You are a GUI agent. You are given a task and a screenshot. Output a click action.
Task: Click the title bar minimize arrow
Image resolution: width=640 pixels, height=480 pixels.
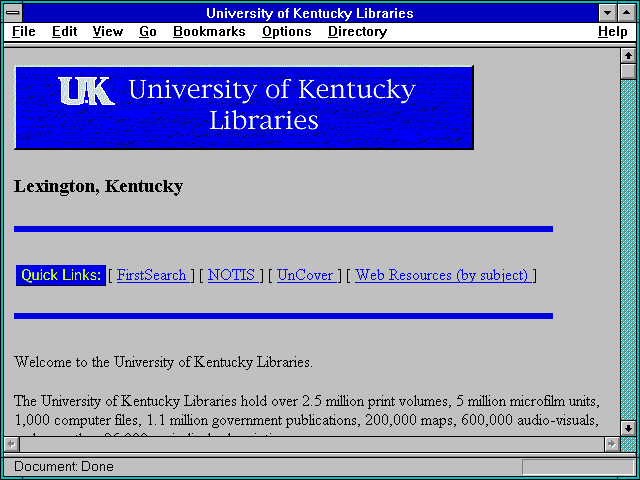(x=607, y=13)
